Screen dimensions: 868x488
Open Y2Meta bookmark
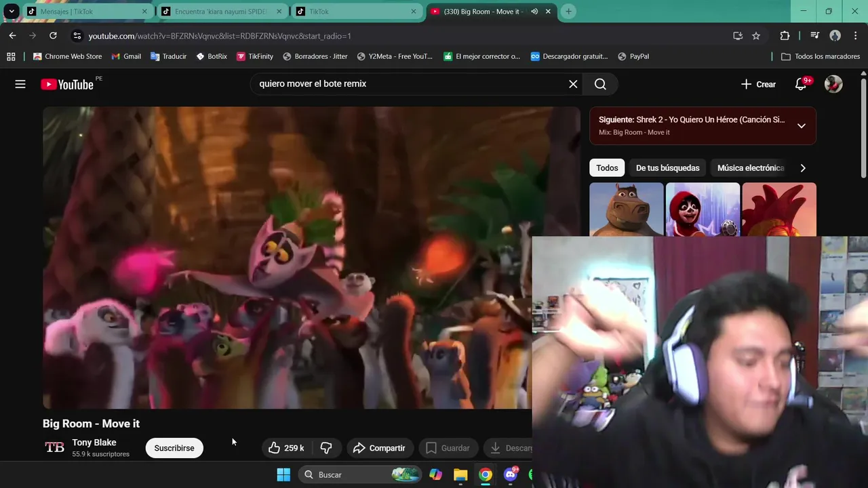click(395, 56)
